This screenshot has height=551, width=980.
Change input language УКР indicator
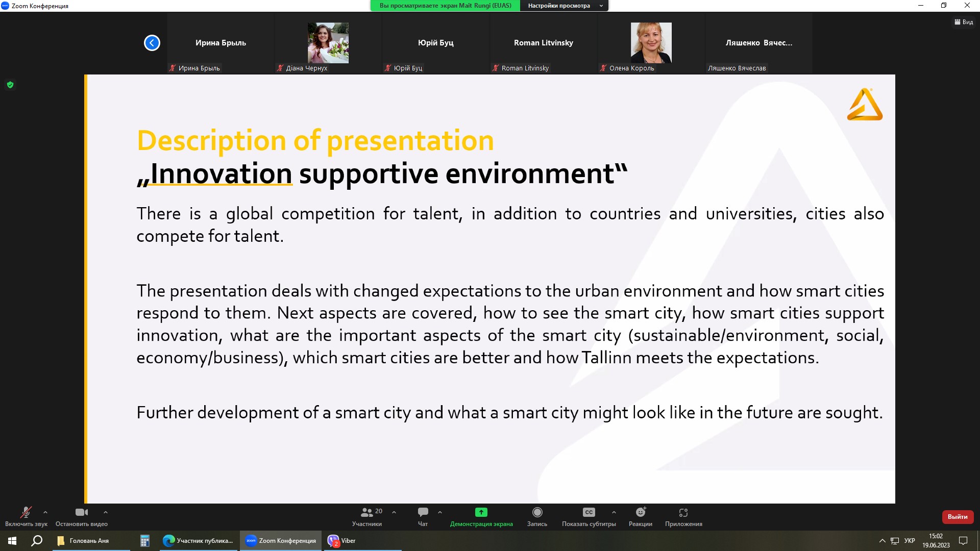tap(910, 541)
